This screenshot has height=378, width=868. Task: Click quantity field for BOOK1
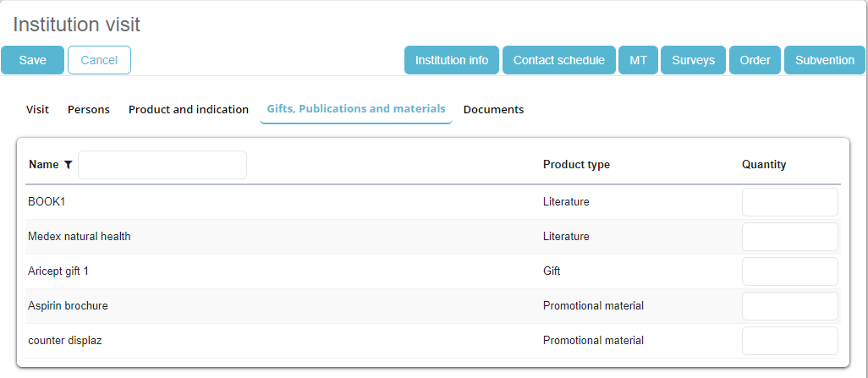coord(789,202)
